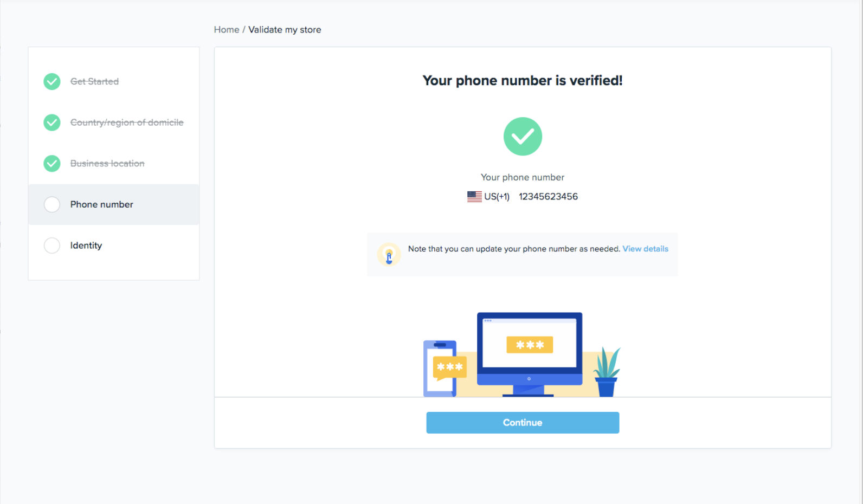Click the computer monitor illustration

point(530,354)
